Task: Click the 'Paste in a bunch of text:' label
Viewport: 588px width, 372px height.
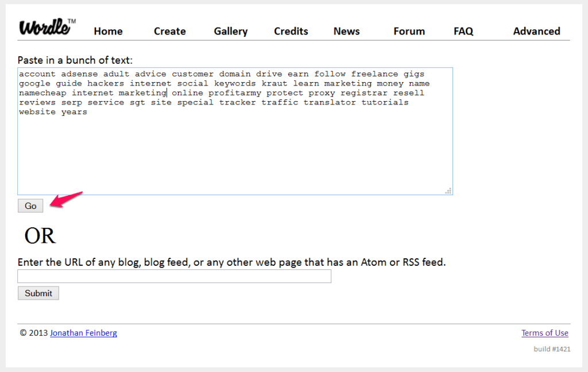Action: [75, 60]
